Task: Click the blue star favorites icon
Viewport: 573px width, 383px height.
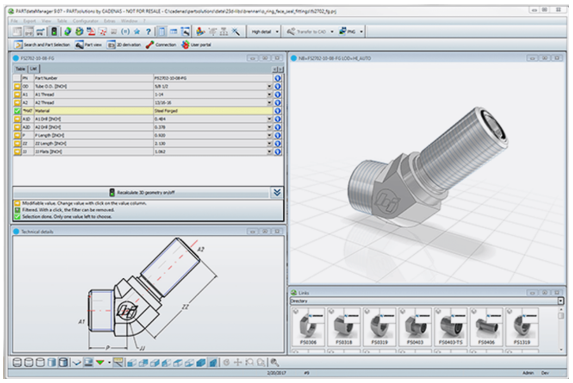Action: pos(137,32)
